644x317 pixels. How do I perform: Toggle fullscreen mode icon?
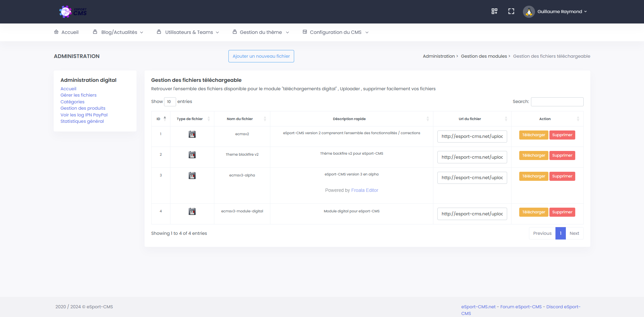(x=511, y=11)
